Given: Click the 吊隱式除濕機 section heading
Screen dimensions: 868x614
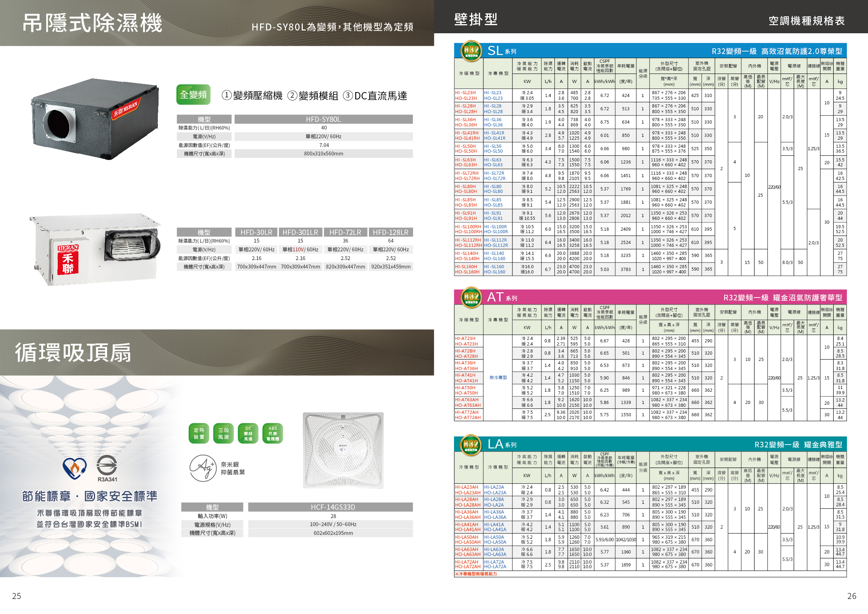Looking at the screenshot, I should pos(92,23).
